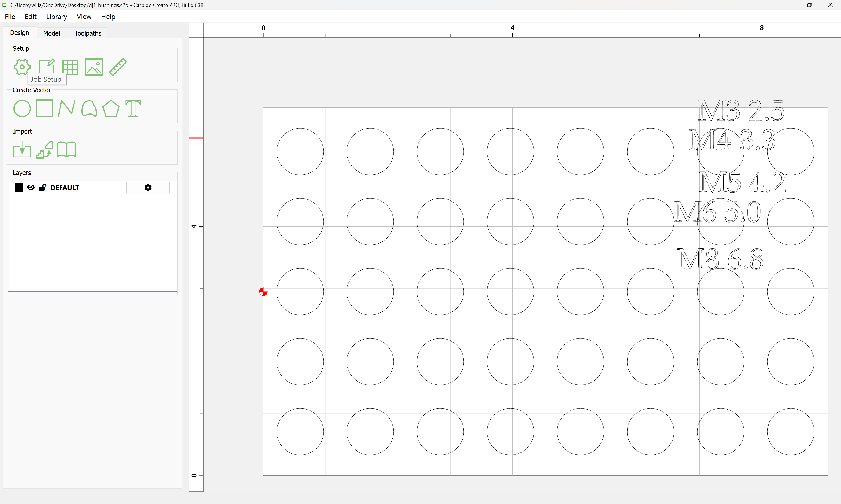The height and width of the screenshot is (504, 841).
Task: Click the Import file icon
Action: [x=22, y=150]
